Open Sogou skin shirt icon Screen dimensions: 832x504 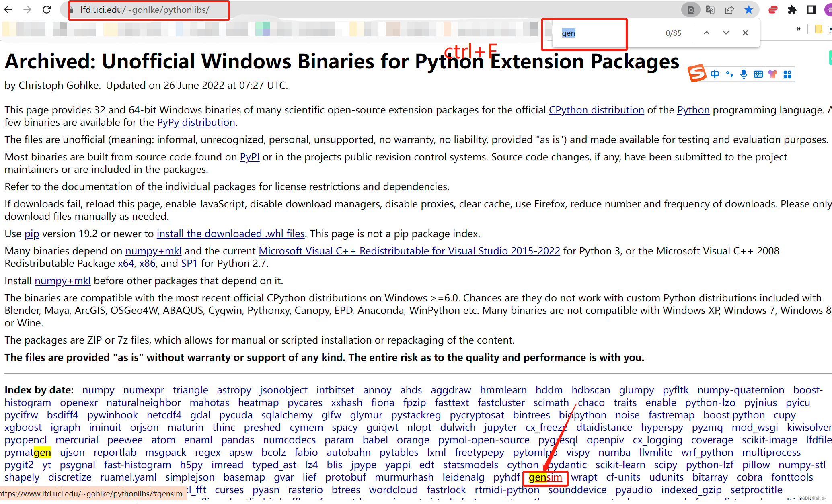pyautogui.click(x=772, y=74)
